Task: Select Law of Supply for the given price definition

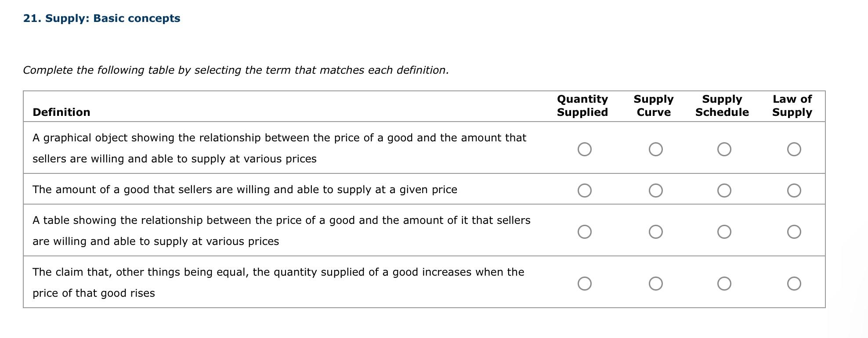Action: [794, 191]
